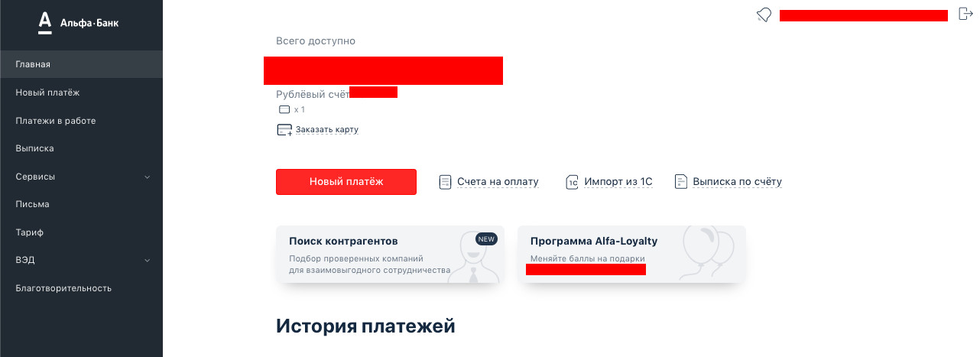Click the logout icon

tap(965, 14)
